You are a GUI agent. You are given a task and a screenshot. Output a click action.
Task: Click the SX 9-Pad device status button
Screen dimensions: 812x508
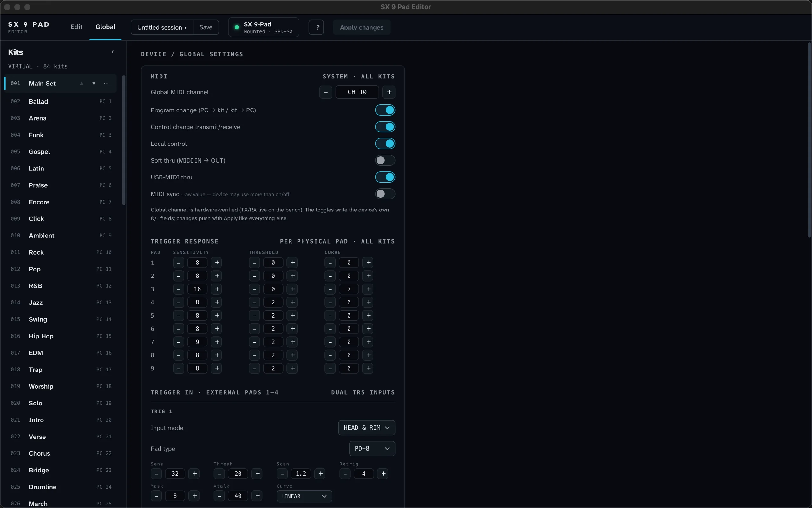(x=264, y=27)
